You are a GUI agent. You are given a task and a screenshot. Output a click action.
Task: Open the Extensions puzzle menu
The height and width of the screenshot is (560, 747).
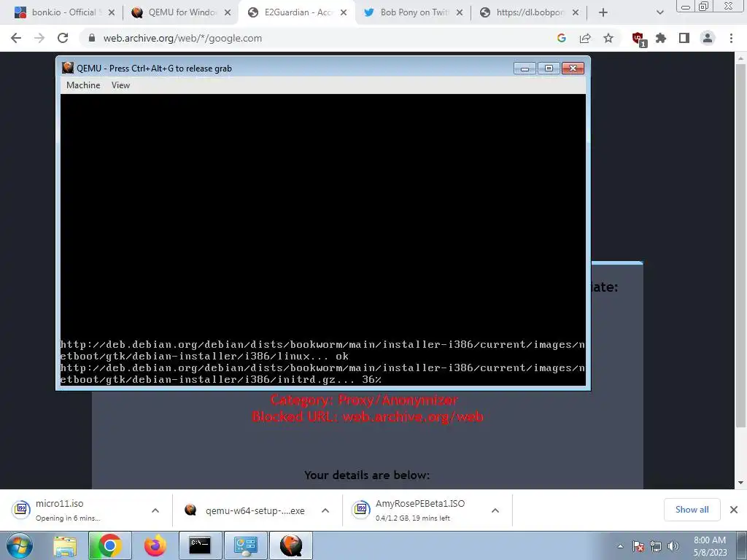(661, 38)
